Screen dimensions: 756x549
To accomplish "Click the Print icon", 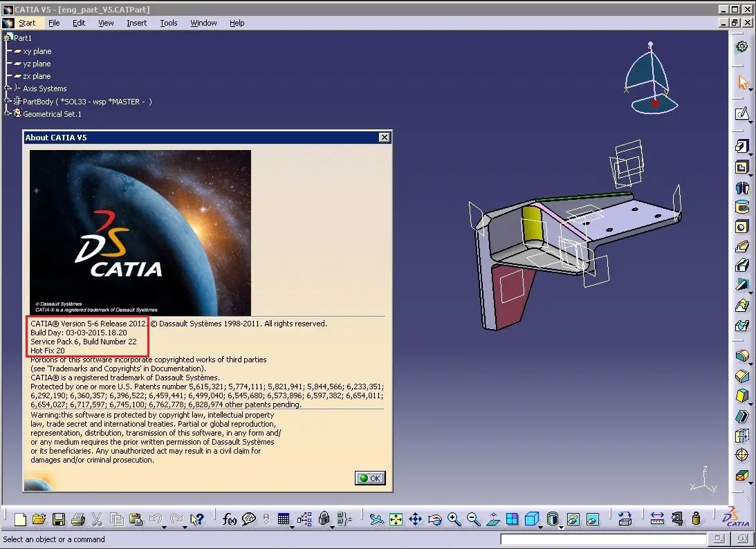I will click(78, 519).
